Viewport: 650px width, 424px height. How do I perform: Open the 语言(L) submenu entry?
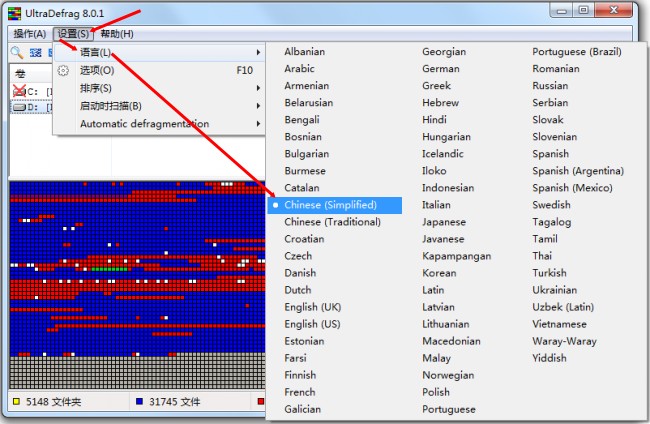tap(160, 52)
